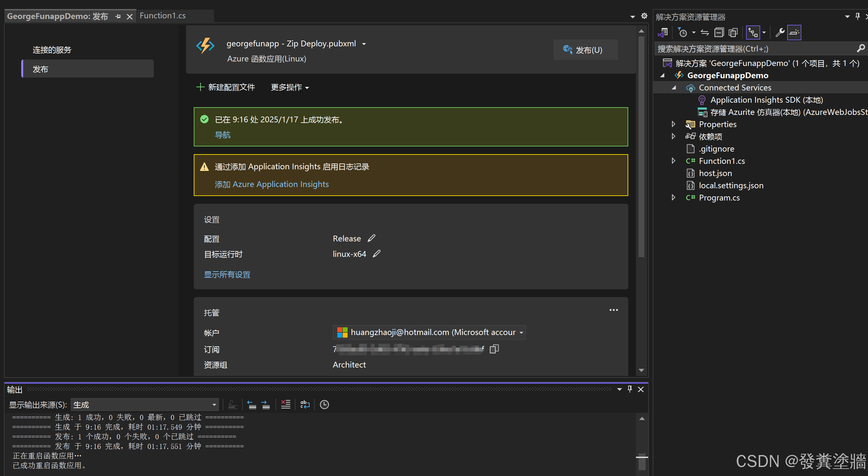Open pending changes filter dropdown arrow
The height and width of the screenshot is (476, 868).
point(694,33)
